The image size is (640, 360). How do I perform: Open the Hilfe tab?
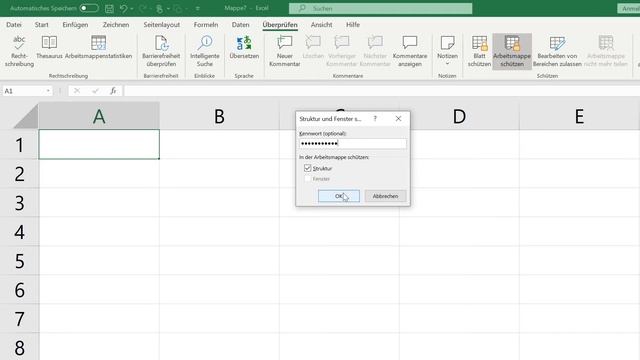[353, 24]
